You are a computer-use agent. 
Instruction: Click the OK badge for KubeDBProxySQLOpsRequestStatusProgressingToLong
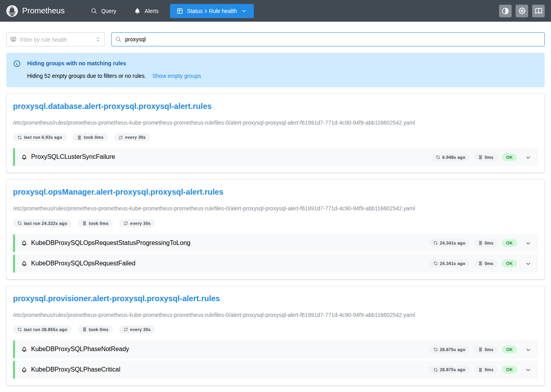point(509,243)
